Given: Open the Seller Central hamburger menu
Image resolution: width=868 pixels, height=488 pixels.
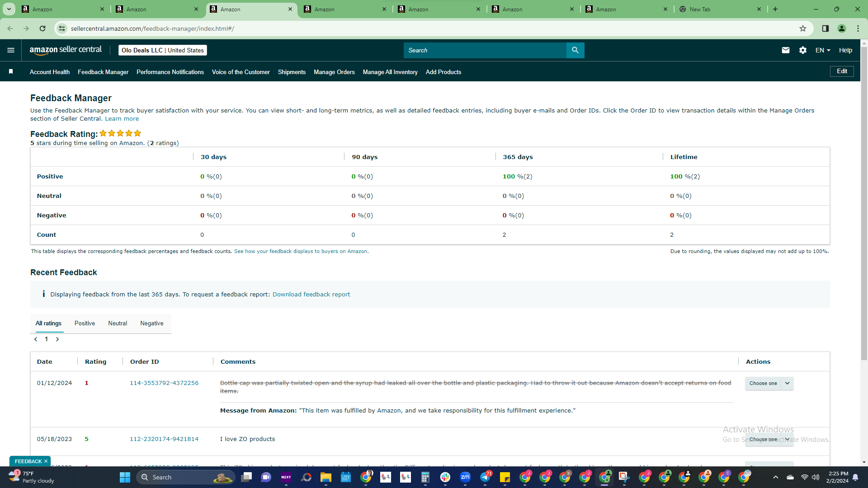Looking at the screenshot, I should click(11, 50).
